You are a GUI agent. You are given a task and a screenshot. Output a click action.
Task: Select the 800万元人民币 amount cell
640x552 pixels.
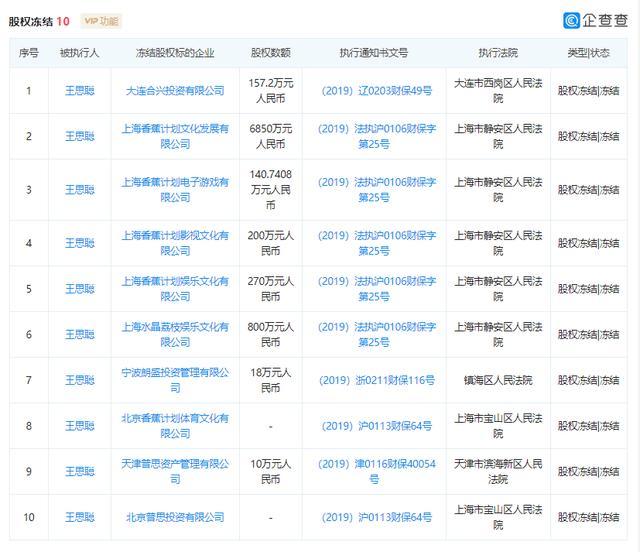271,335
